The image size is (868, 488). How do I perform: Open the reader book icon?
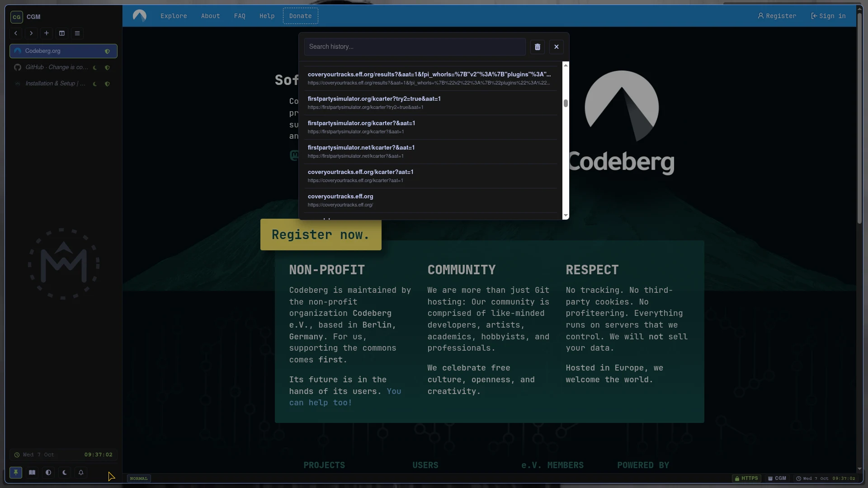point(32,473)
